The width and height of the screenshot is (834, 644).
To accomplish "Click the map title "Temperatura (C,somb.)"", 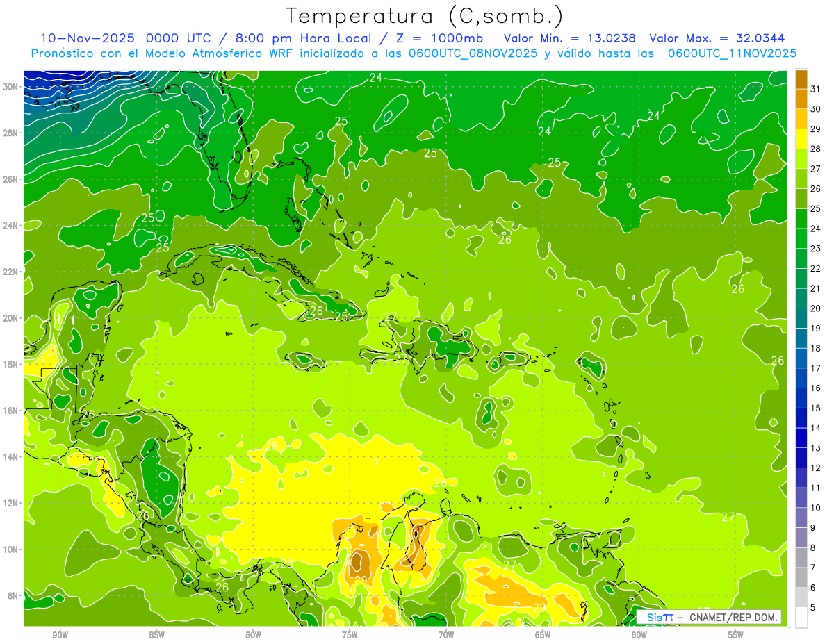I will (425, 15).
